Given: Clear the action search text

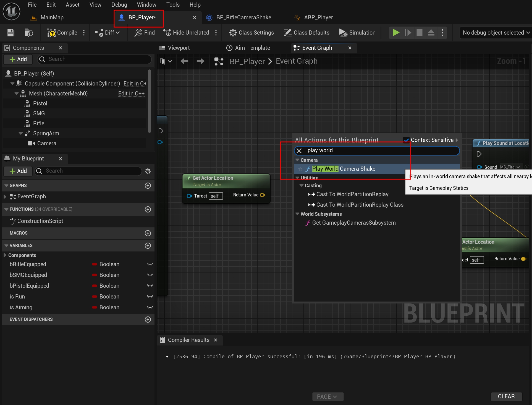Looking at the screenshot, I should 299,150.
